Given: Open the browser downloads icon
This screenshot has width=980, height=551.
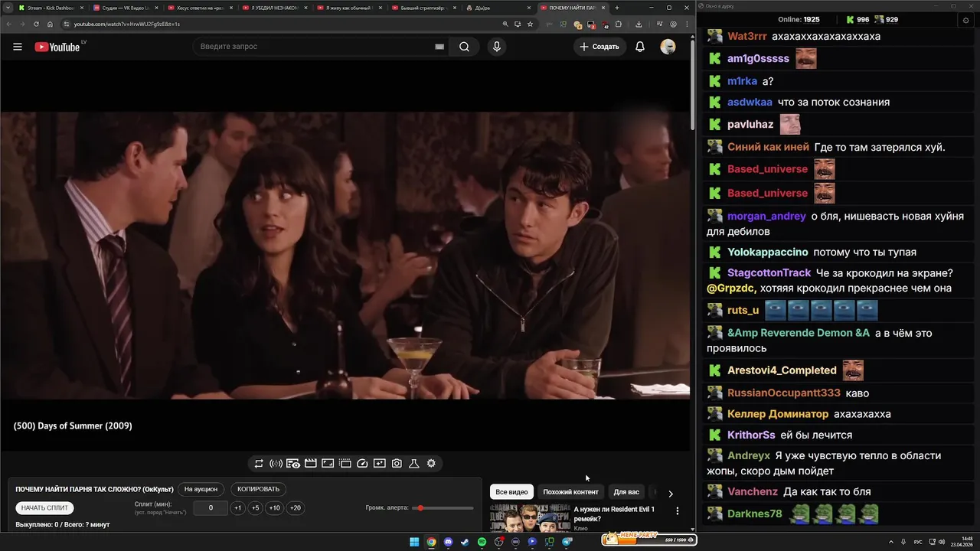Looking at the screenshot, I should pos(639,24).
